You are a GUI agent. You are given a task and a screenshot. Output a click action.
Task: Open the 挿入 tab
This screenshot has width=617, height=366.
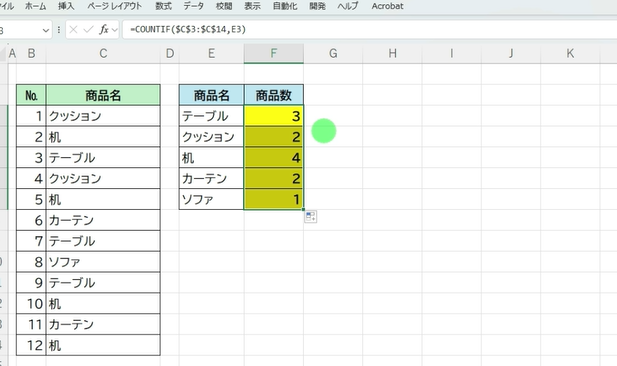66,6
